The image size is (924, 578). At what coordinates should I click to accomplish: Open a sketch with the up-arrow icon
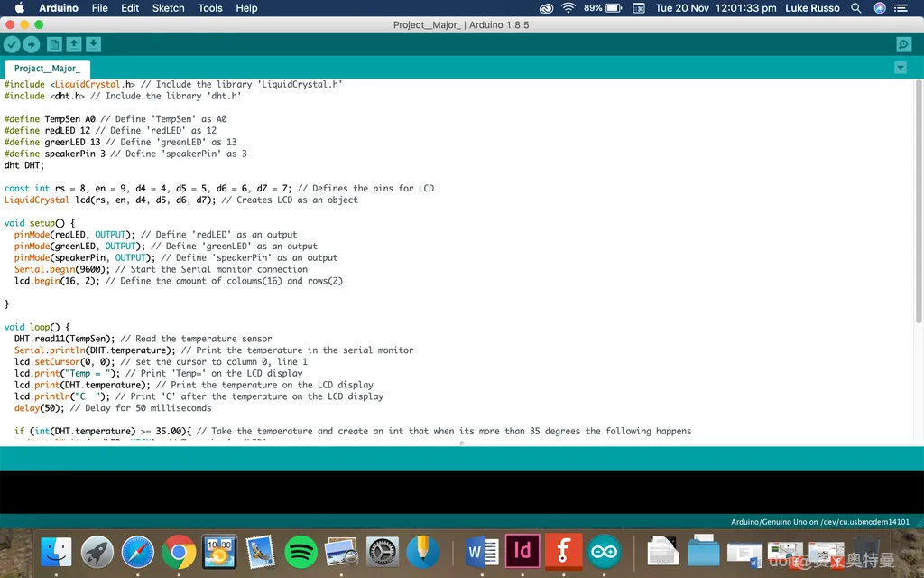(74, 44)
